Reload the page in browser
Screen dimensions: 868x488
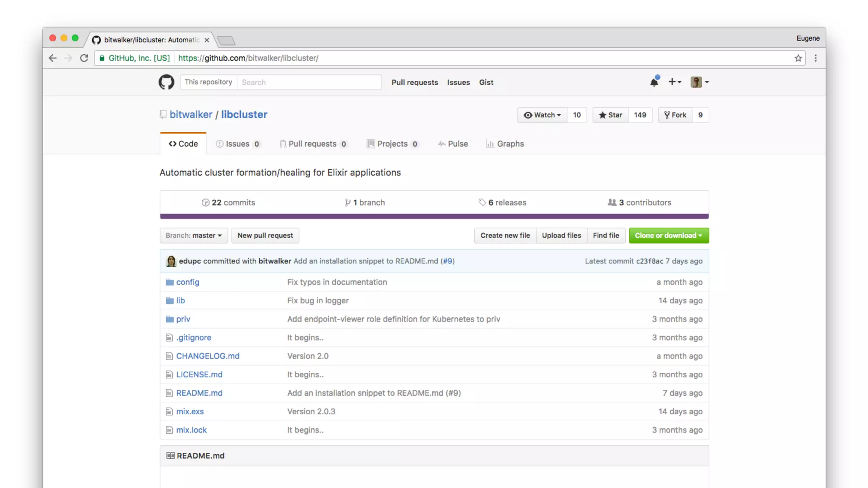point(84,58)
